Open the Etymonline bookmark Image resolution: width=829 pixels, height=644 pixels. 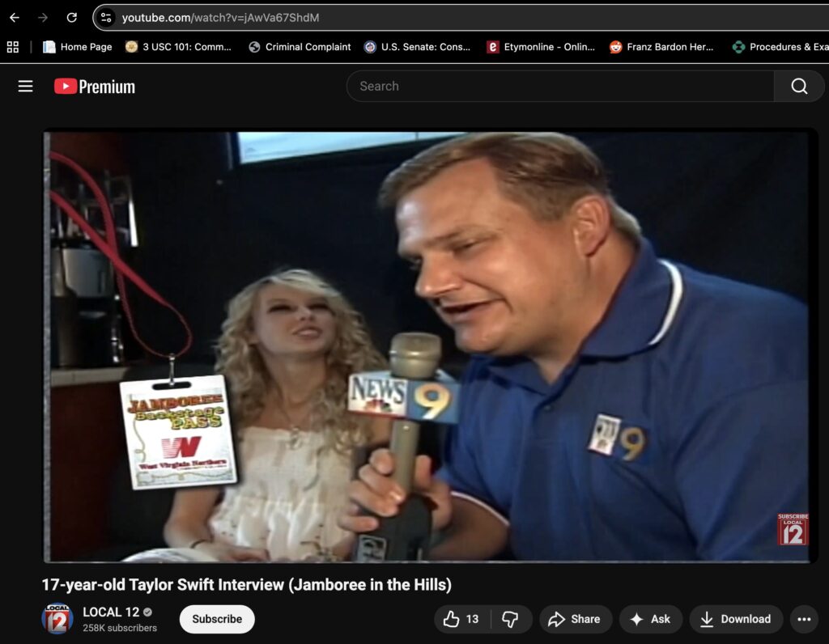541,47
